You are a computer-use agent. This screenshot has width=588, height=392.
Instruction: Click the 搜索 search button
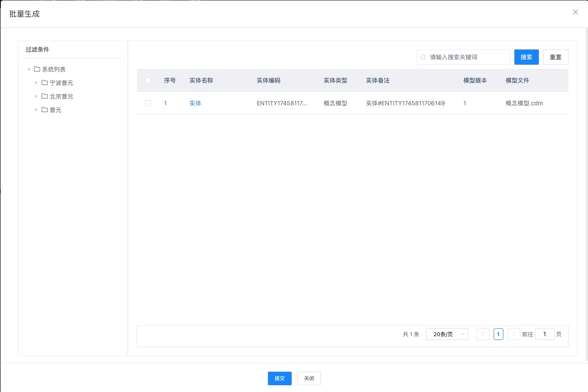pyautogui.click(x=526, y=57)
